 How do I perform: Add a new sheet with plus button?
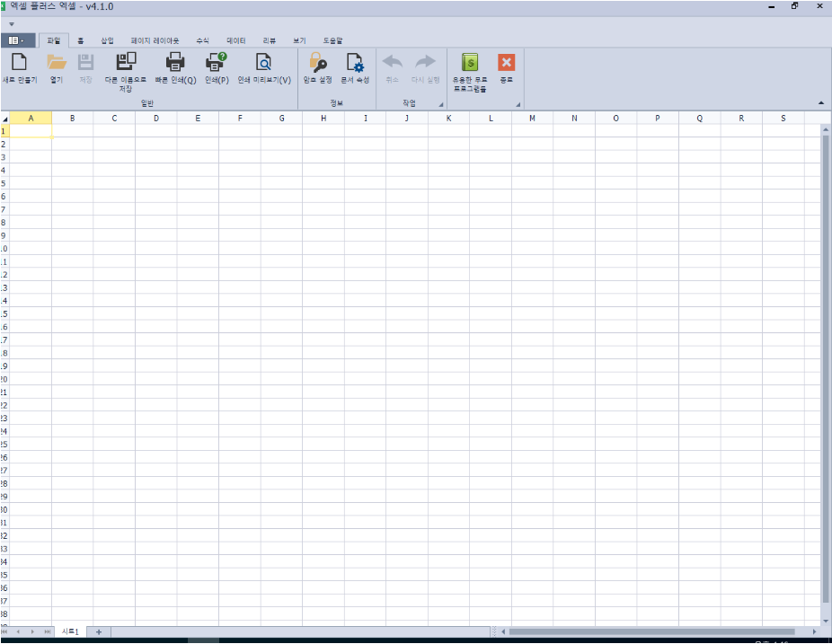tap(99, 631)
